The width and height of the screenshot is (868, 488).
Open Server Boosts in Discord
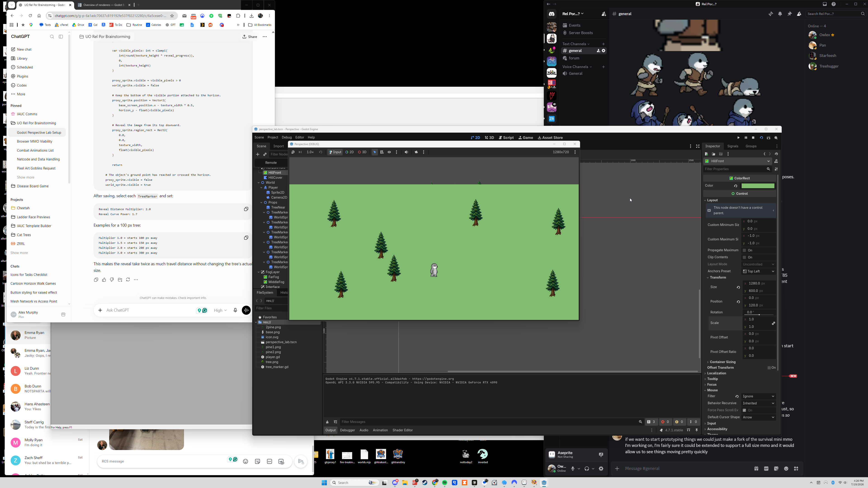tap(578, 33)
